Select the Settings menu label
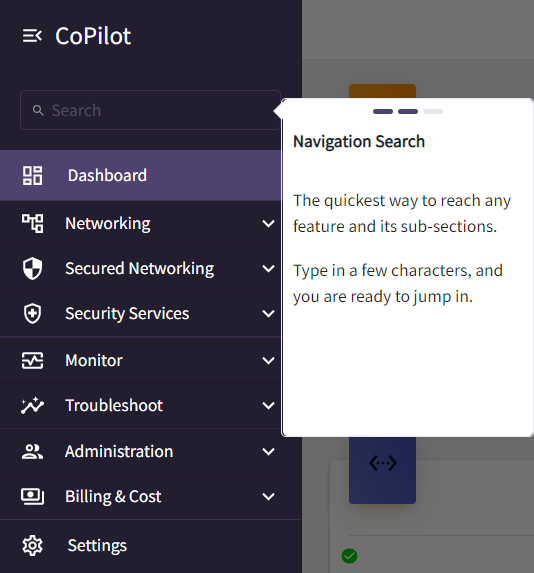Screen dimensions: 534x573 click(97, 546)
